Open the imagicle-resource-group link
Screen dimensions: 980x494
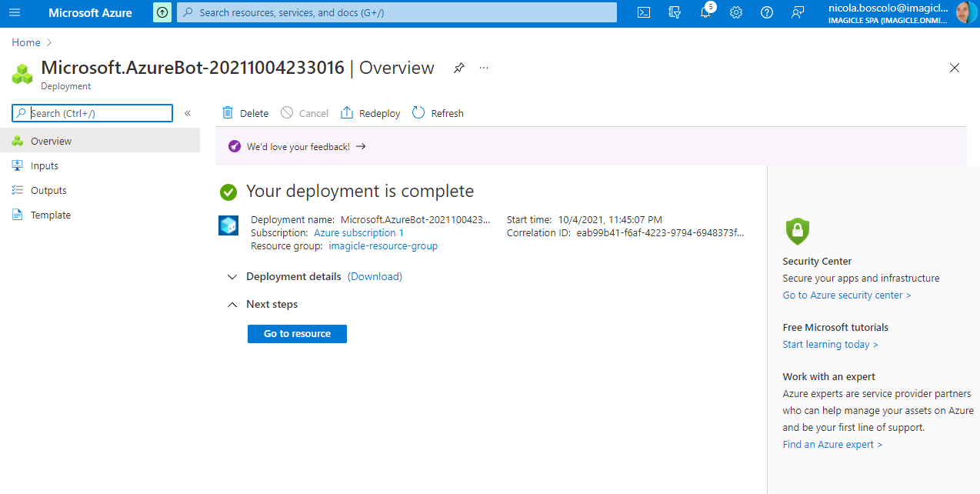[383, 246]
